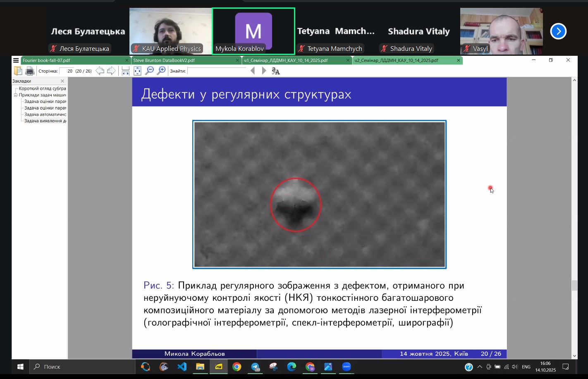
Task: Go to previous page with left arrow
Action: click(x=100, y=71)
